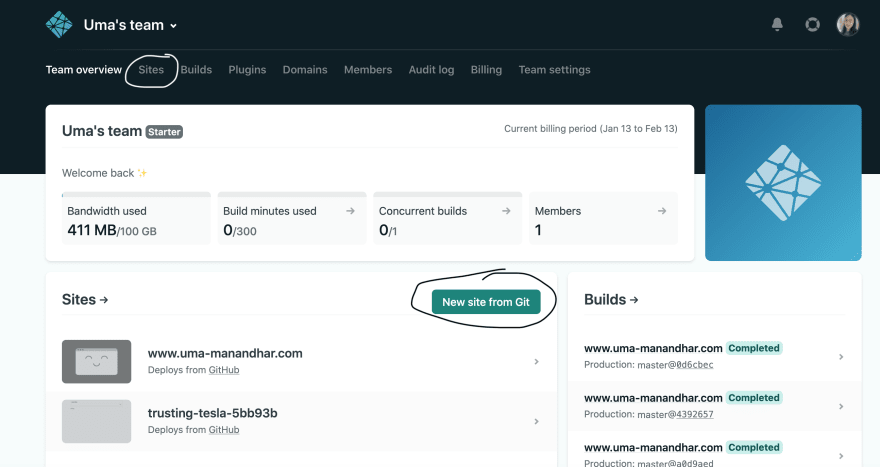Open the Team settings tab

(554, 70)
